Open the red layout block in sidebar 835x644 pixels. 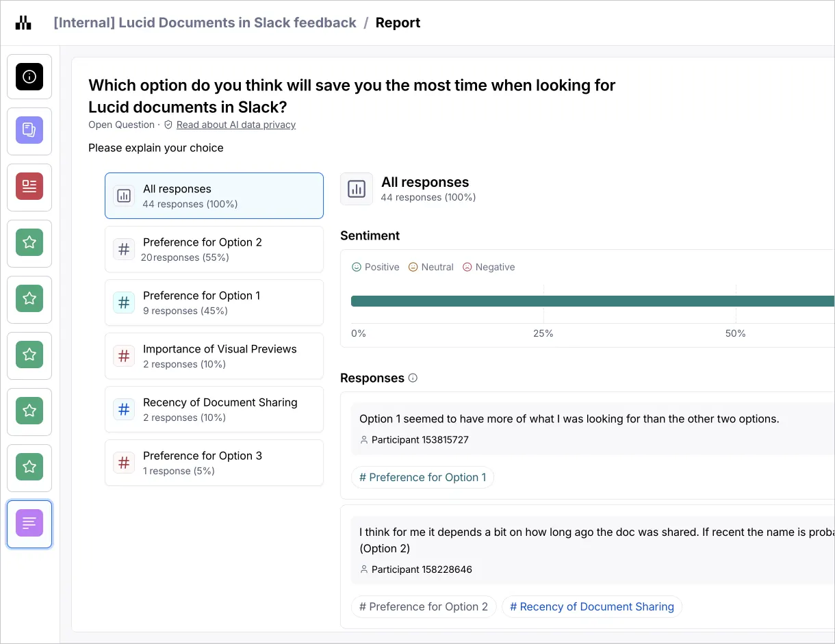pyautogui.click(x=29, y=186)
